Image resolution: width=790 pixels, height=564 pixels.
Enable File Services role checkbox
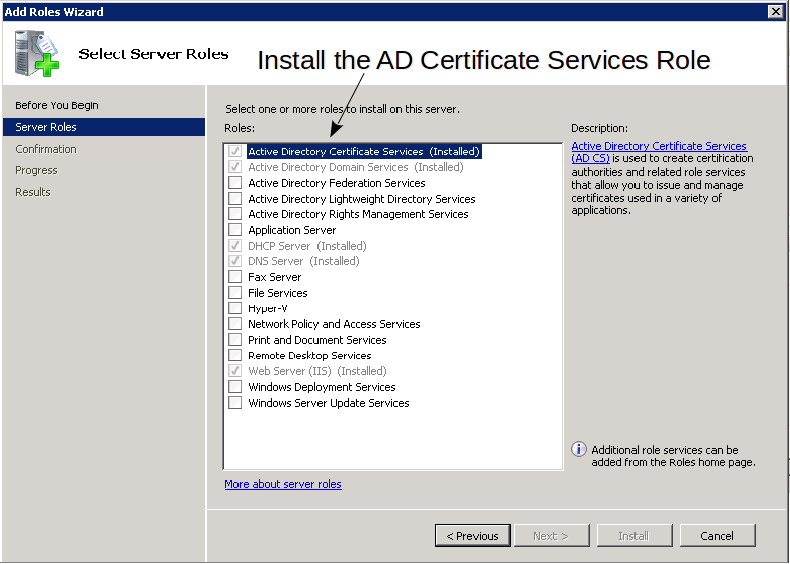235,293
